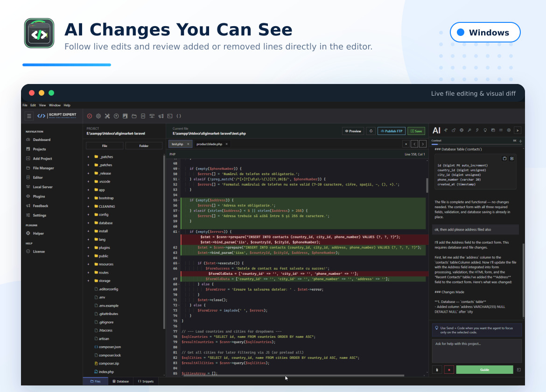Click the lightbulb icon in the AI panel header
The width and height of the screenshot is (546, 392).
point(485,130)
